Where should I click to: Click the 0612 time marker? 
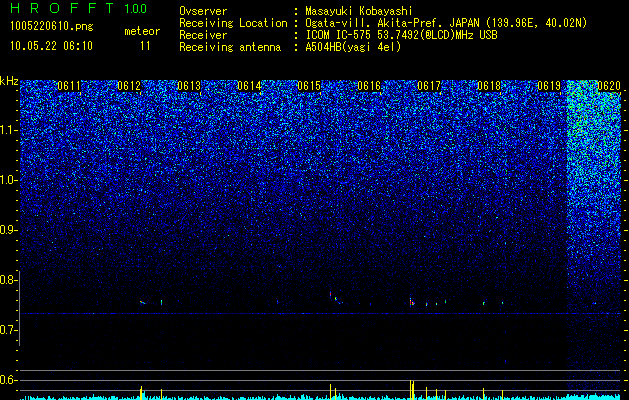(x=129, y=86)
